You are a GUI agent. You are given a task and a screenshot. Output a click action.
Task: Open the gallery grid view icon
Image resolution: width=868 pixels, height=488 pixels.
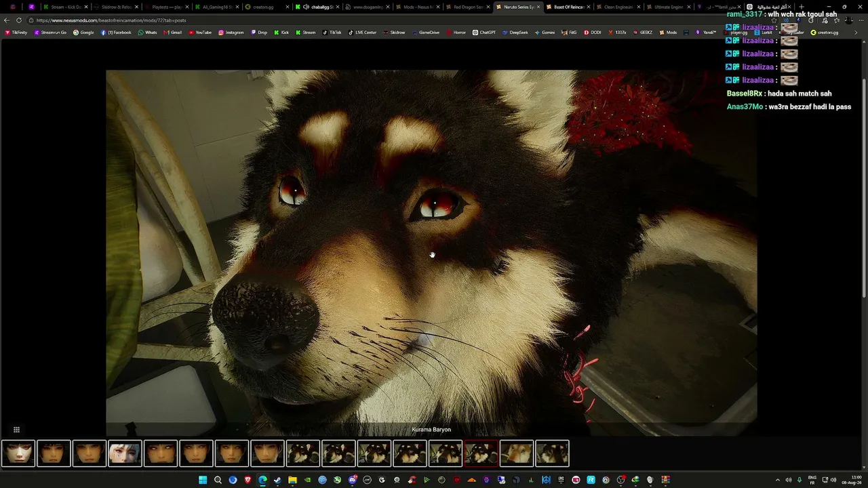16,430
